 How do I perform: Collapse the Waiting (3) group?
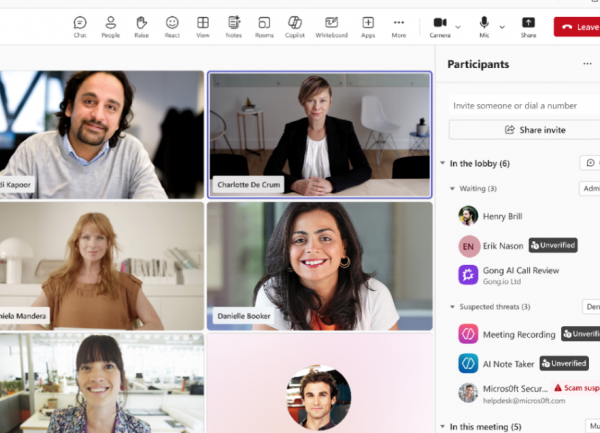coord(452,188)
